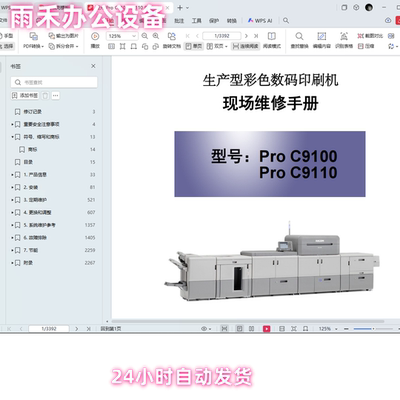Go to next page in status bar

[77, 329]
